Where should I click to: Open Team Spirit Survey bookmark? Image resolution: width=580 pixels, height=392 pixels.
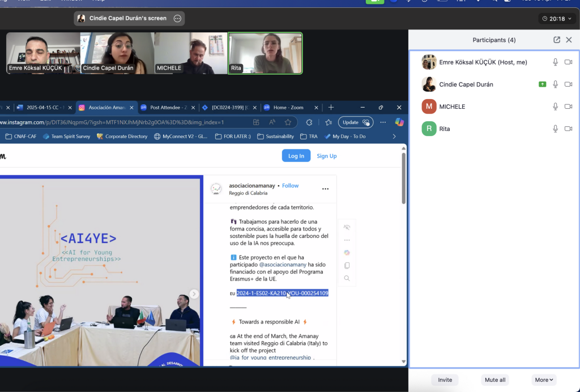[x=67, y=137]
